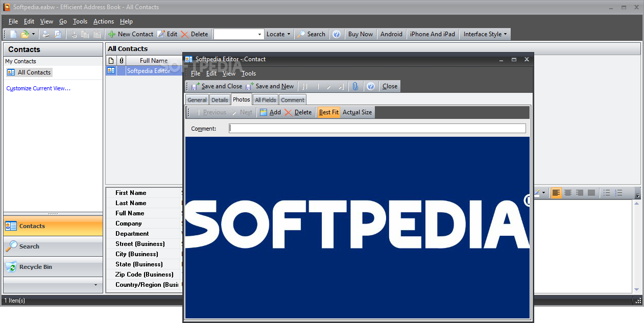This screenshot has height=323, width=644.
Task: Click Edit button in main toolbar
Action: click(x=168, y=34)
